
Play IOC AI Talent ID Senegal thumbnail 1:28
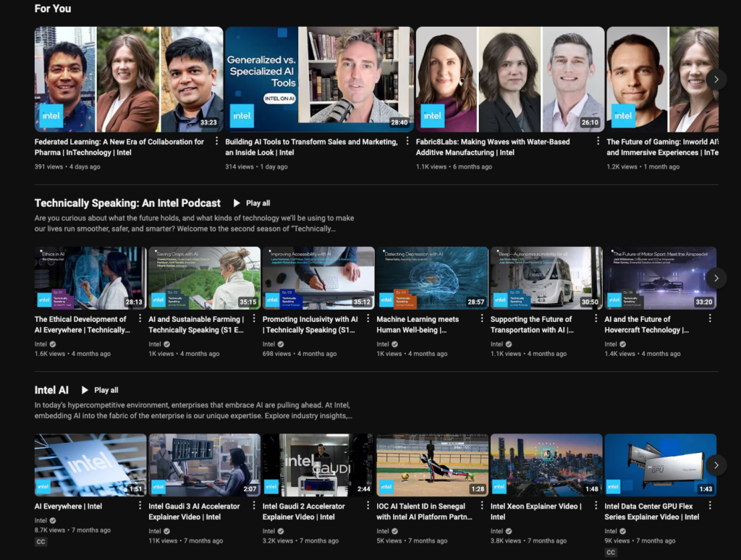[x=433, y=465]
